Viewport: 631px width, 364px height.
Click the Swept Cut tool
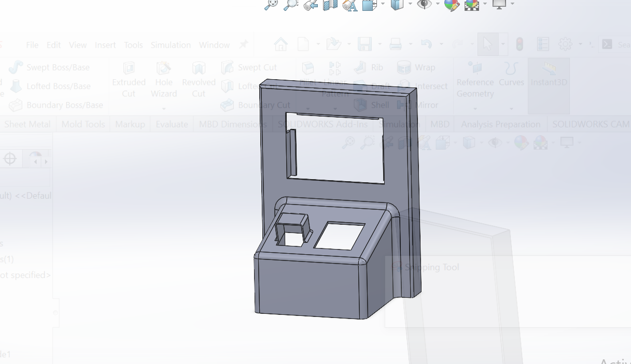pyautogui.click(x=249, y=67)
